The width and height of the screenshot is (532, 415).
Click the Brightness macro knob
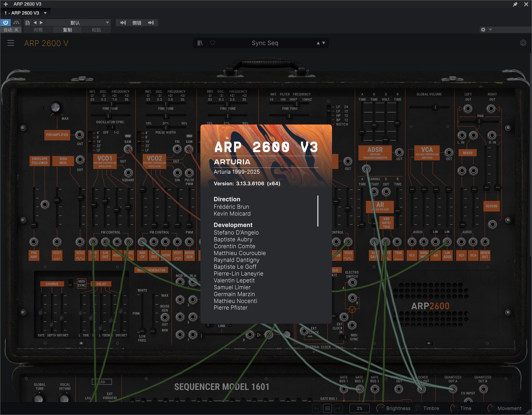(381, 408)
